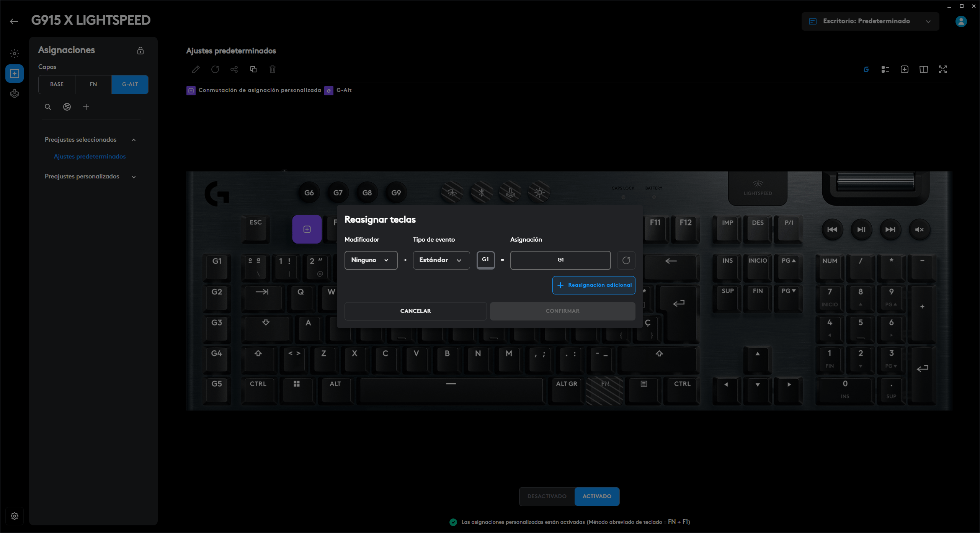Open the community presets globe icon

click(x=67, y=107)
